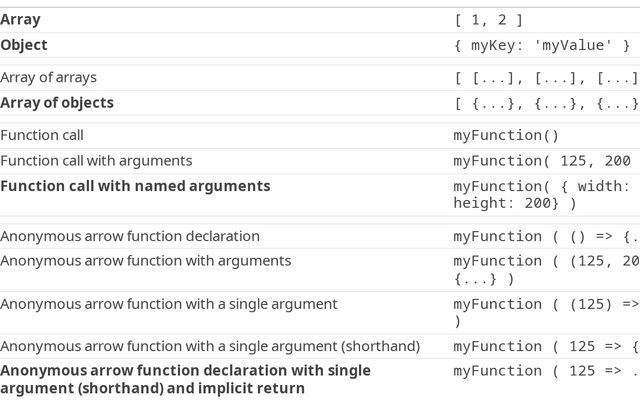Select the "Function call with arguments" label
Image resolution: width=640 pixels, height=400 pixels.
(x=96, y=160)
